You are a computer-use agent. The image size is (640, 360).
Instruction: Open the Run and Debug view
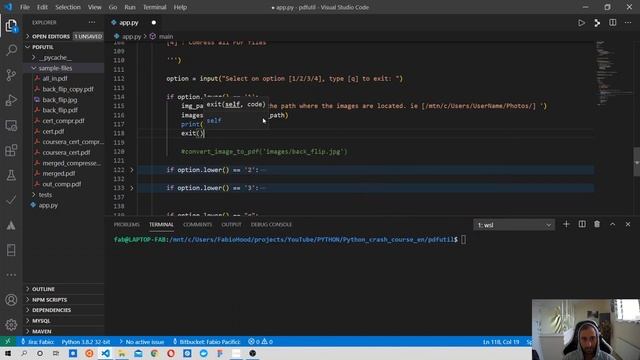click(11, 100)
